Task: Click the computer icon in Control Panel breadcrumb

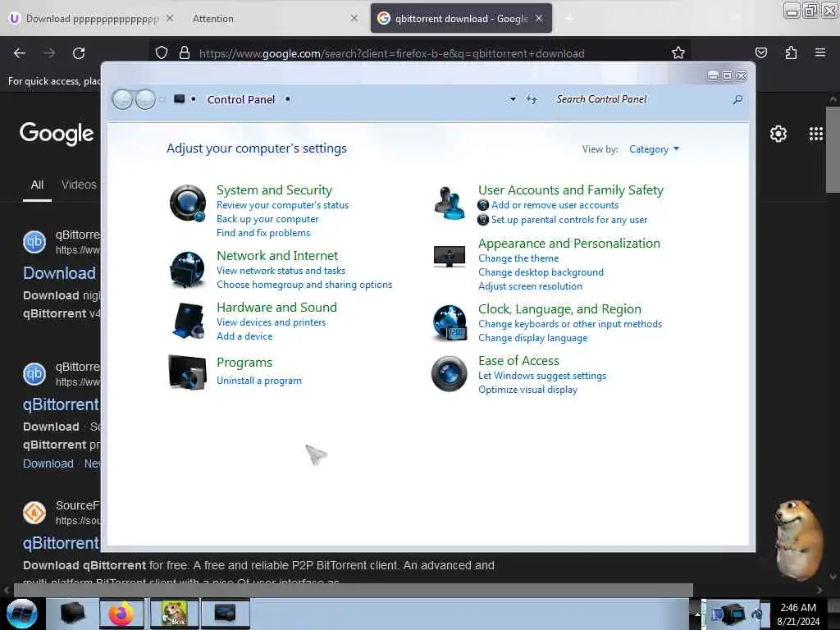Action: pos(180,99)
